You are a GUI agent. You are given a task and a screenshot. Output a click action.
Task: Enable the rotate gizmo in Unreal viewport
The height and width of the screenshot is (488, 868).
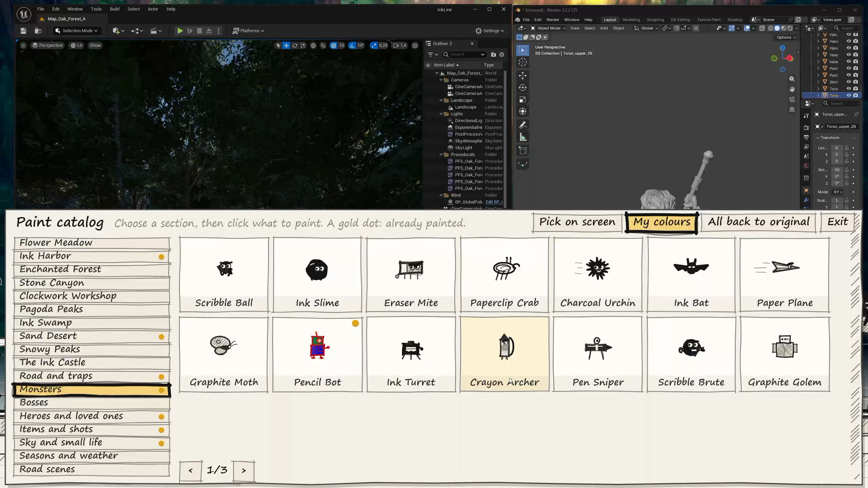pos(295,45)
